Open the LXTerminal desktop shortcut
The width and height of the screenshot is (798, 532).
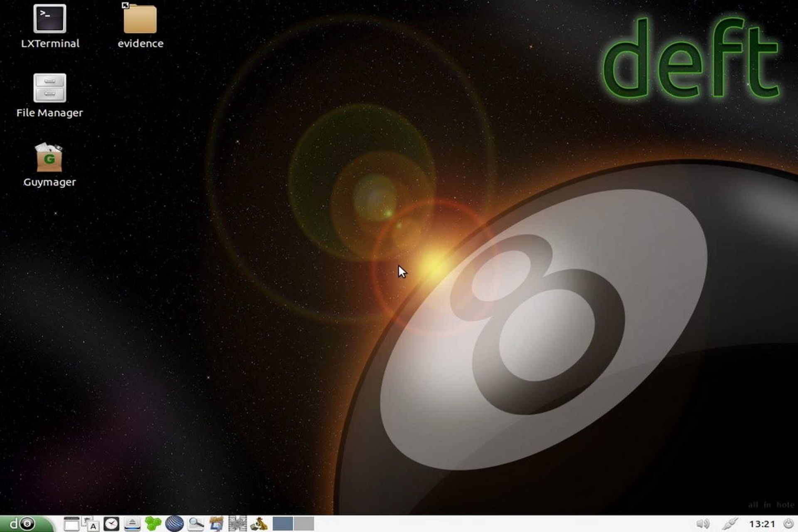50,27
